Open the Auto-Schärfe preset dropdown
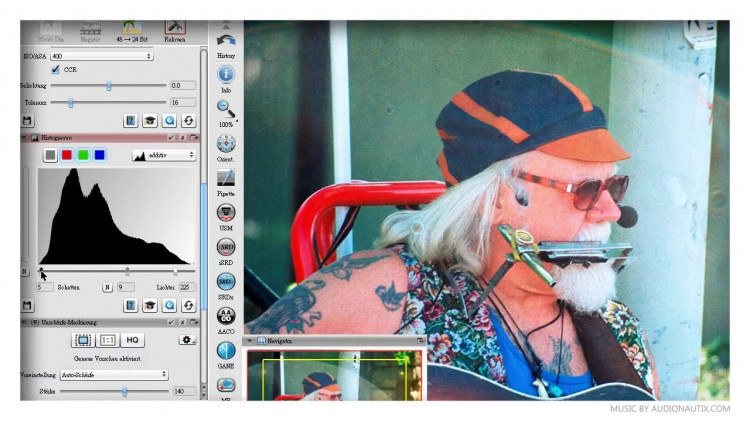The height and width of the screenshot is (421, 750). coord(114,375)
